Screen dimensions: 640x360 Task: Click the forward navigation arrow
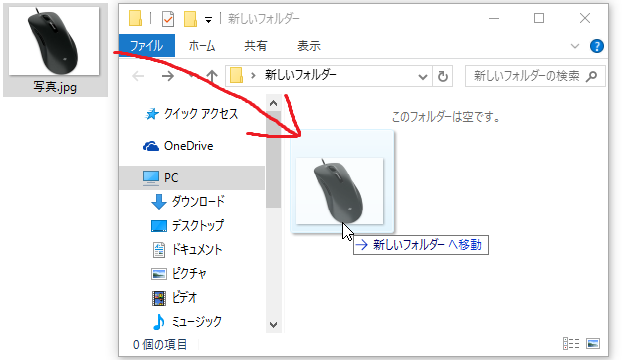(x=168, y=76)
